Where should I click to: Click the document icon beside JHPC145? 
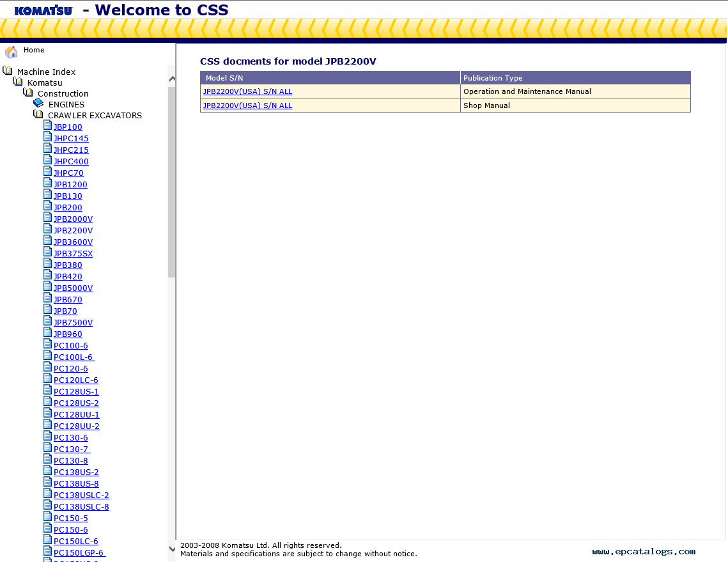click(x=47, y=137)
